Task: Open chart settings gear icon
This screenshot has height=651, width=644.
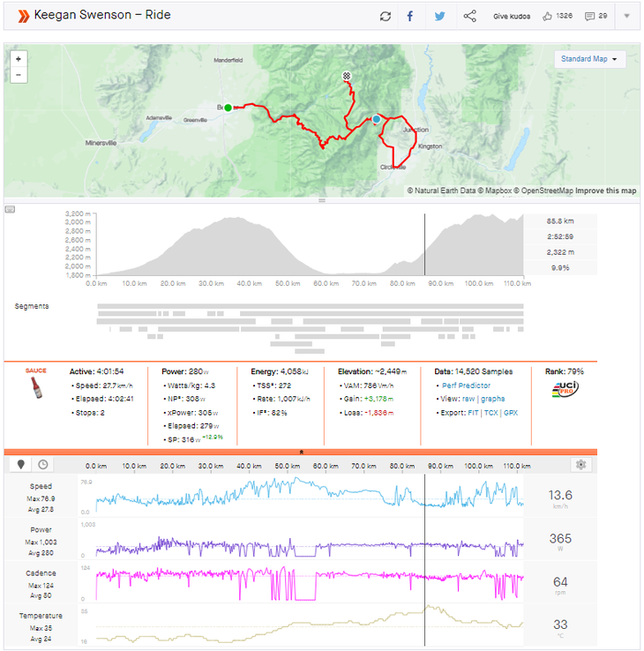Action: point(580,464)
